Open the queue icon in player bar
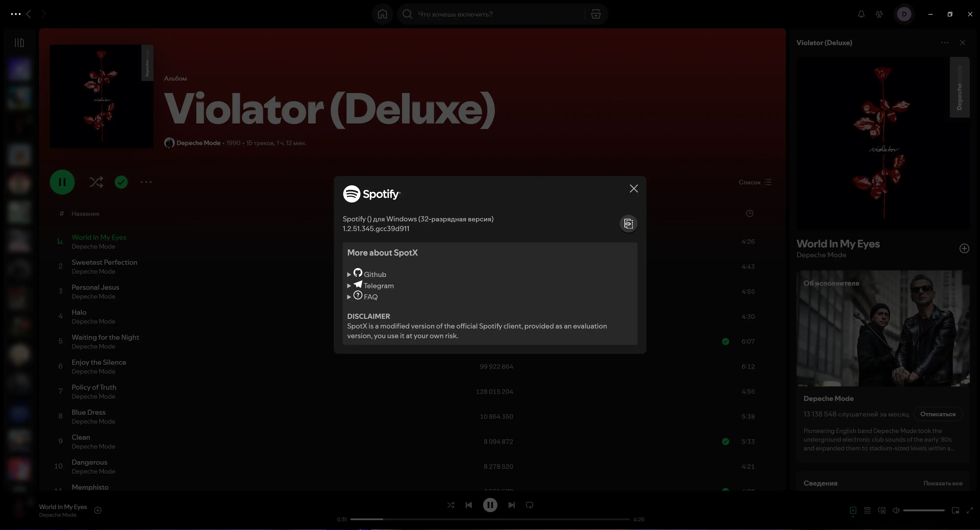Screen dimensions: 980x530 (867, 510)
